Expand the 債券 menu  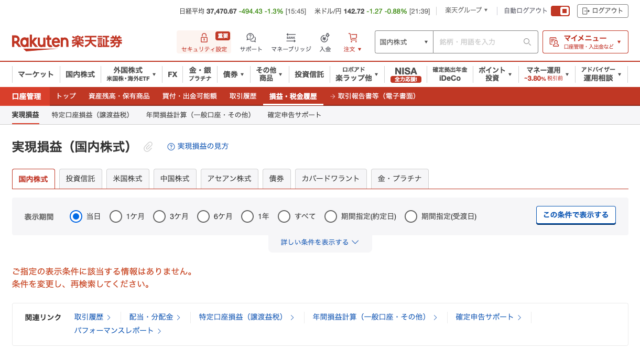coord(233,74)
